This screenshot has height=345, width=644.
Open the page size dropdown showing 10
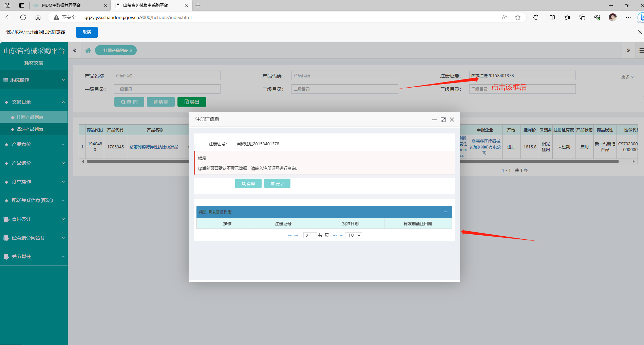(x=354, y=235)
